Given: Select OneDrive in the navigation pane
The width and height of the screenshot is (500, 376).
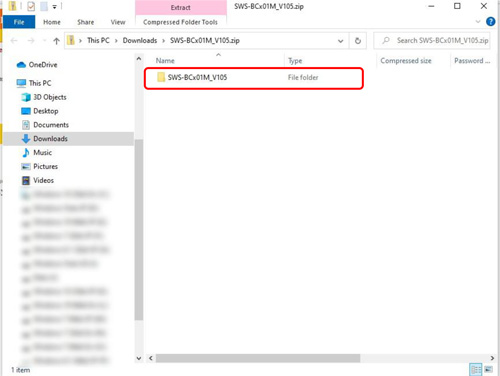Looking at the screenshot, I should pos(43,65).
